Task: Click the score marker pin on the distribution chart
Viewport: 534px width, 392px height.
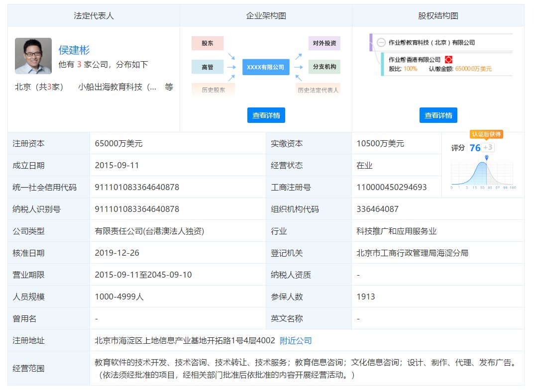Action: [x=487, y=158]
